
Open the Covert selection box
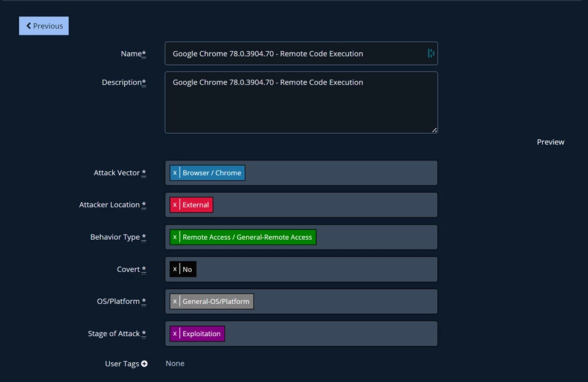[301, 269]
